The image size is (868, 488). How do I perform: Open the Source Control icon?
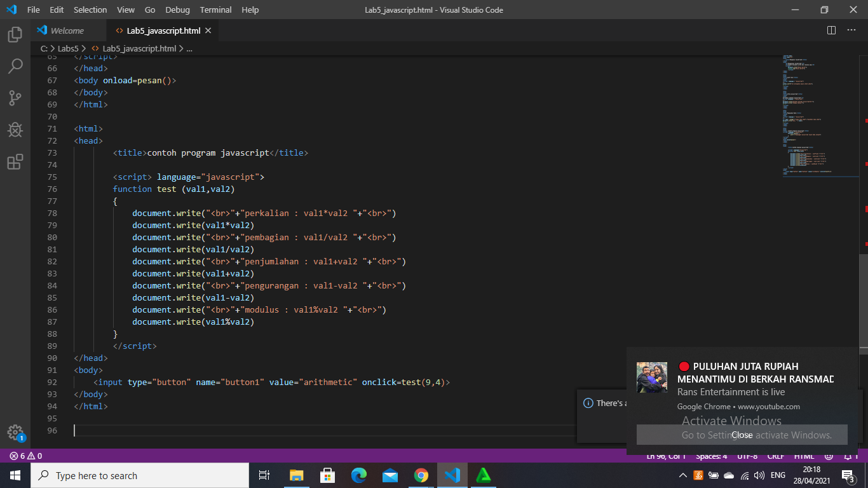pos(14,97)
